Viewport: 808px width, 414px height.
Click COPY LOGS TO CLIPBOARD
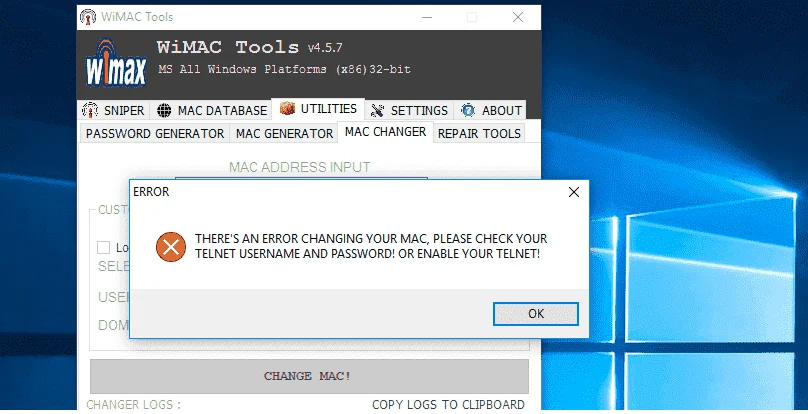[x=448, y=405]
